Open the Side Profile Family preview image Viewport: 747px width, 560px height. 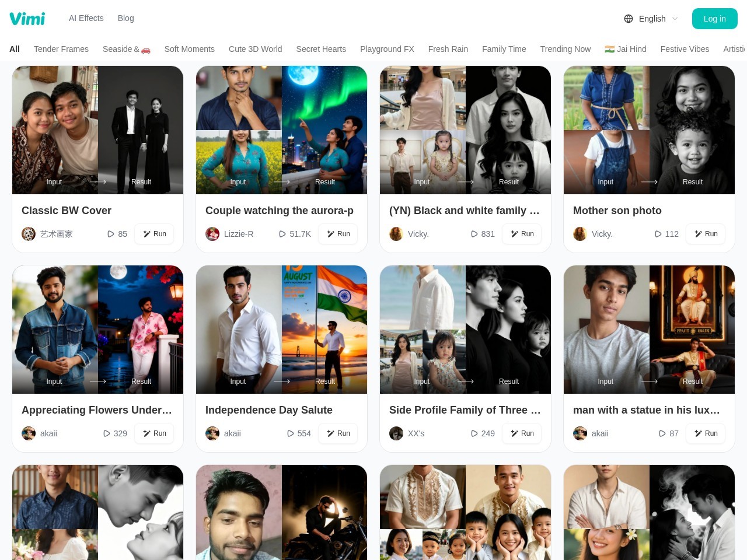point(466,330)
